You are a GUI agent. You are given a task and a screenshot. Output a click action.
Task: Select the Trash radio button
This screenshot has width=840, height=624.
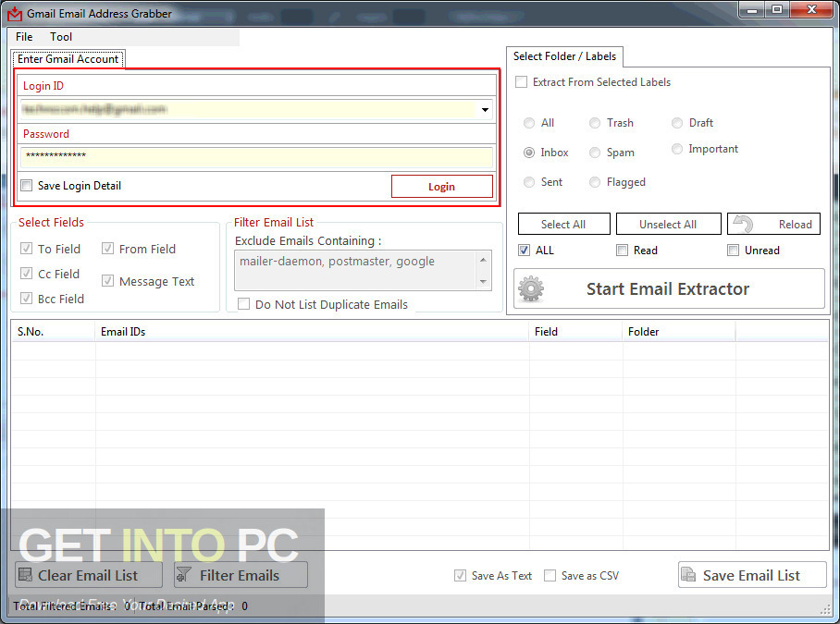(x=595, y=123)
